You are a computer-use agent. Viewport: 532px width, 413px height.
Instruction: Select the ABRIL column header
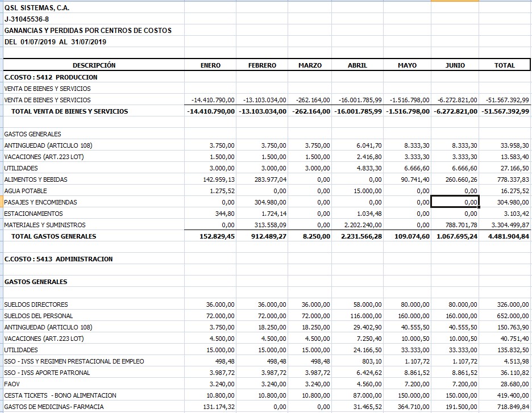pyautogui.click(x=358, y=65)
